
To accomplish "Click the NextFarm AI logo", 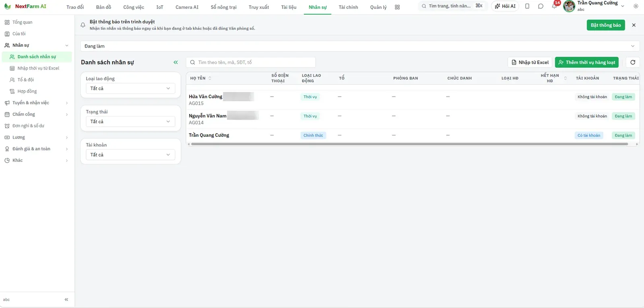I will click(25, 6).
